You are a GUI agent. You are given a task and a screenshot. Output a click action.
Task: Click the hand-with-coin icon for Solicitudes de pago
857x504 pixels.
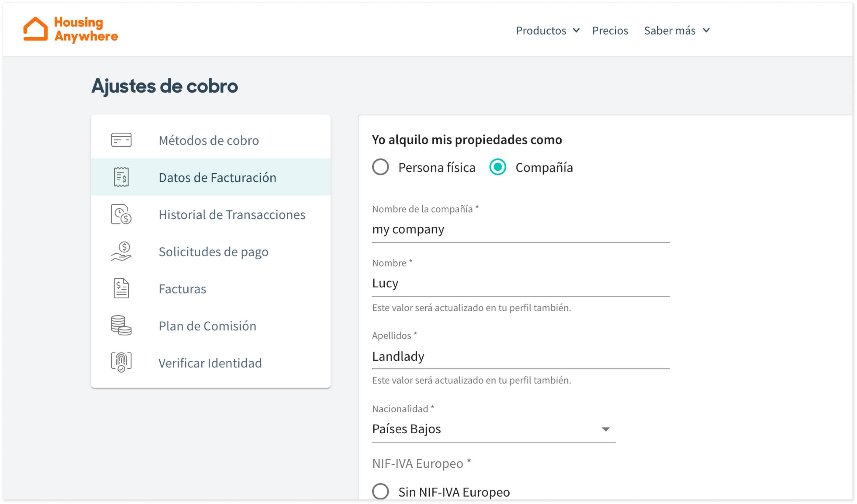tap(121, 251)
